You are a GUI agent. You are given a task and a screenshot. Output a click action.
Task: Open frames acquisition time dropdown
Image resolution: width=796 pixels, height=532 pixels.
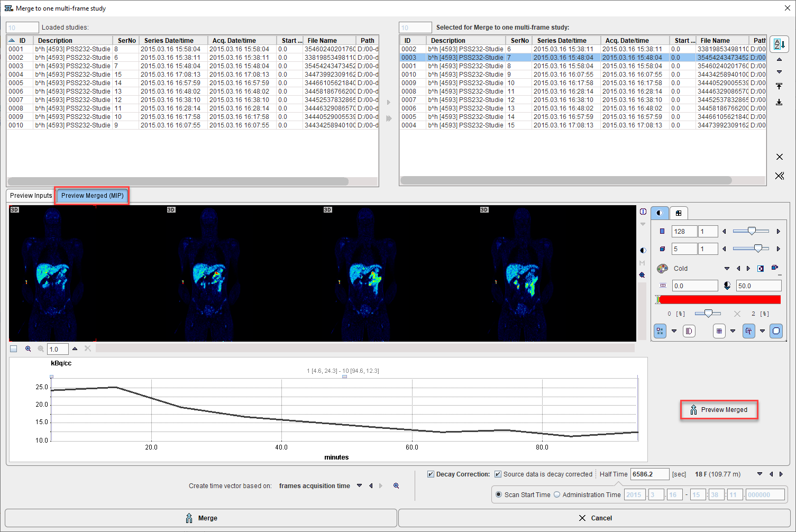pos(360,485)
